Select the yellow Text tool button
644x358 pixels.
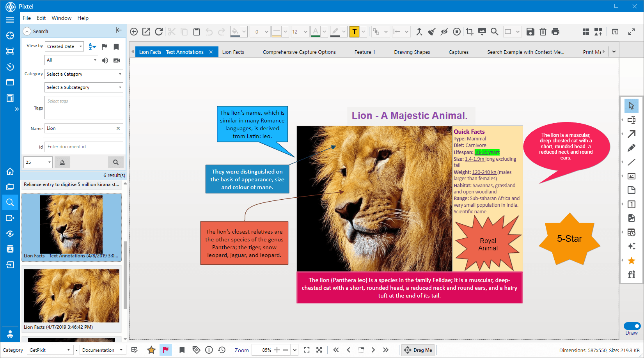[x=354, y=32]
